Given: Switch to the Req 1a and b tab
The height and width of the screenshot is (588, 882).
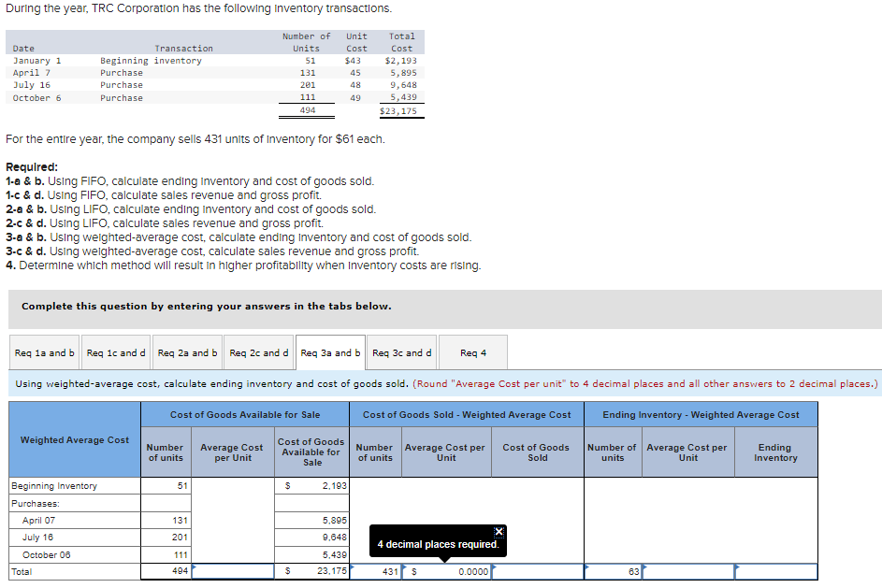Looking at the screenshot, I should click(43, 352).
